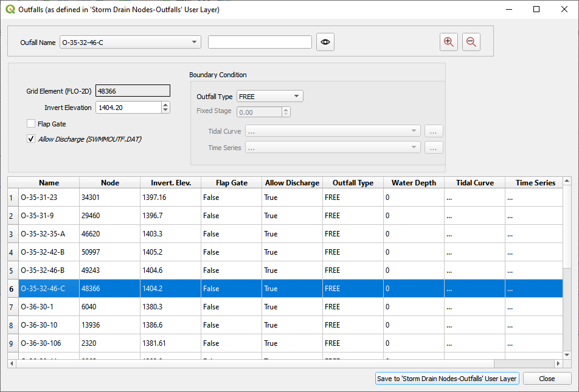Uncheck Allow Discharge (SWMMOUTF.DAT) checkbox

(31, 139)
